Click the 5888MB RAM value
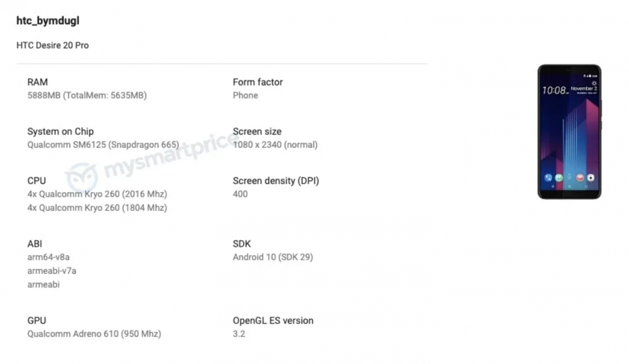Viewport: 629px width, 364px height. tap(87, 96)
